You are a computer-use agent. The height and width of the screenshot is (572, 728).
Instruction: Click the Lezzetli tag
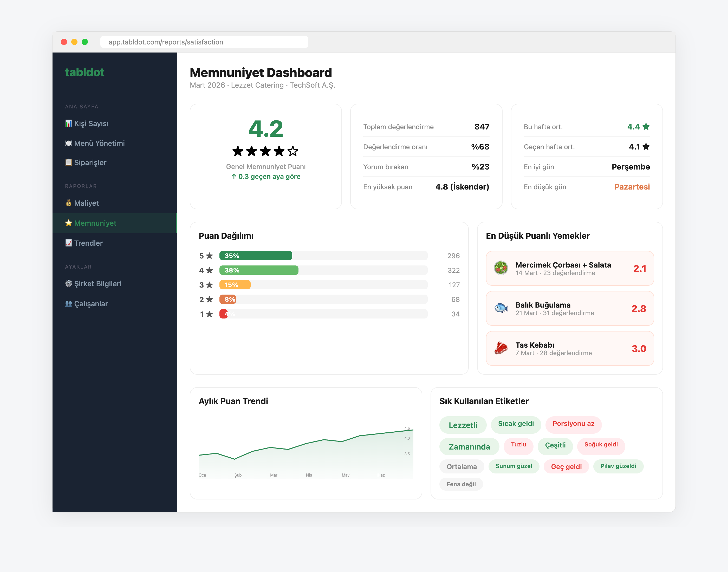463,425
